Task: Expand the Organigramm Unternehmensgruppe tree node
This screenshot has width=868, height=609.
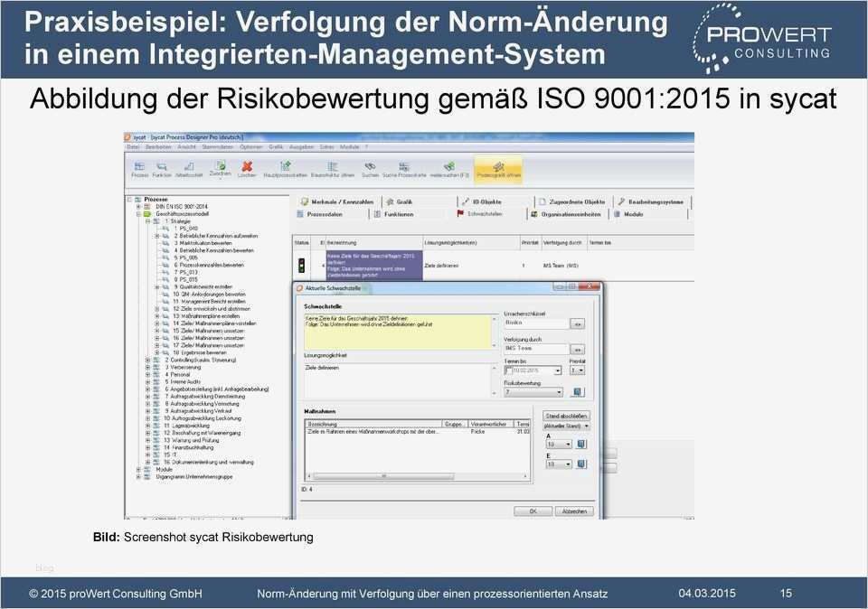Action: (138, 476)
